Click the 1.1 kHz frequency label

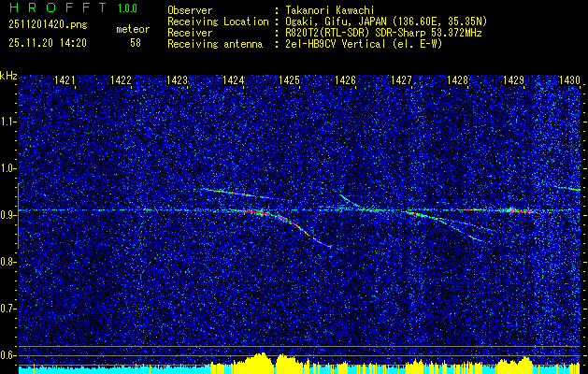[x=8, y=122]
